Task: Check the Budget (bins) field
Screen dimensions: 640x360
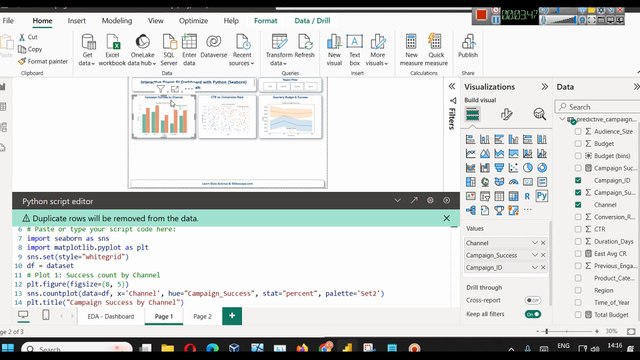Action: [x=578, y=156]
